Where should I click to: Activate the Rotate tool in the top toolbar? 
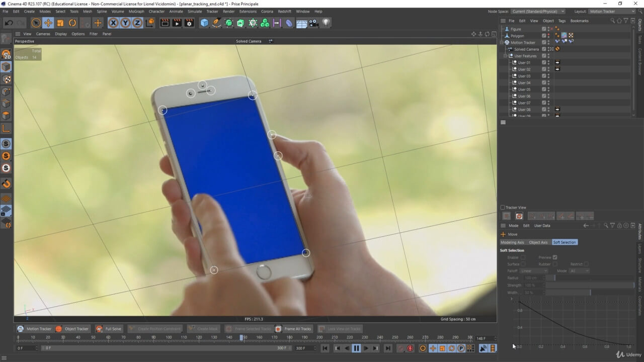point(72,23)
